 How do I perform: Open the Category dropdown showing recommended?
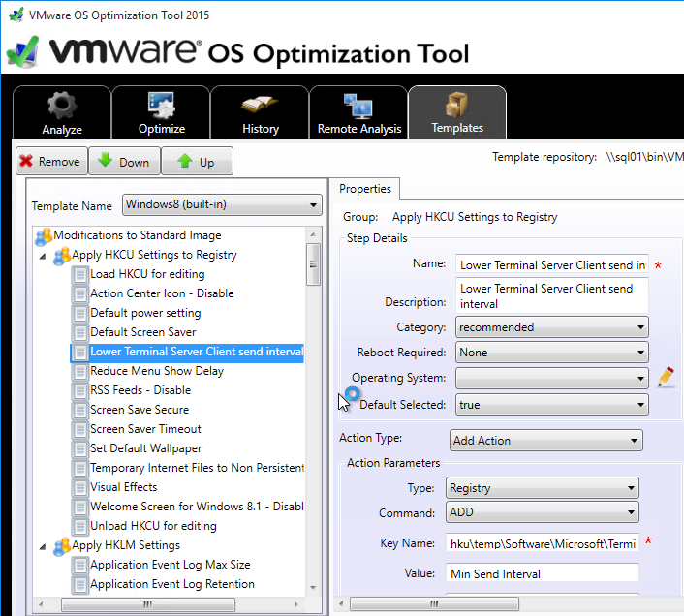(552, 327)
